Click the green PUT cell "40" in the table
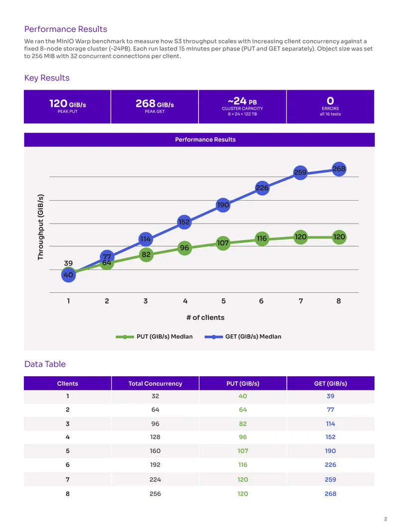399x532 pixels. (243, 396)
